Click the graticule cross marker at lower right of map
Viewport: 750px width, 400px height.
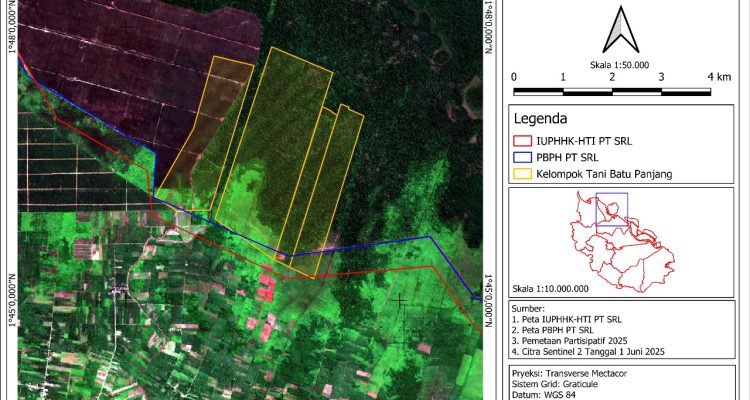tap(401, 299)
